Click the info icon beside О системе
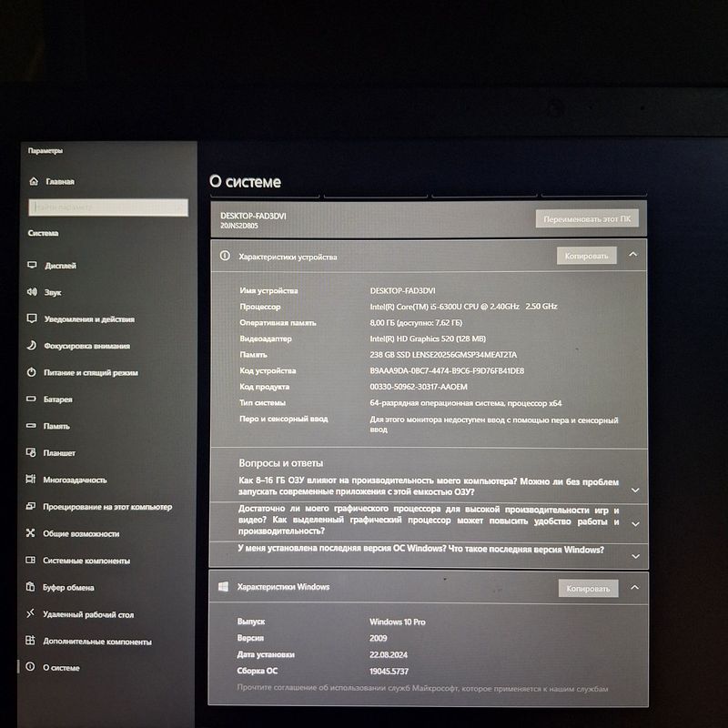Image resolution: width=728 pixels, height=728 pixels. [x=30, y=667]
